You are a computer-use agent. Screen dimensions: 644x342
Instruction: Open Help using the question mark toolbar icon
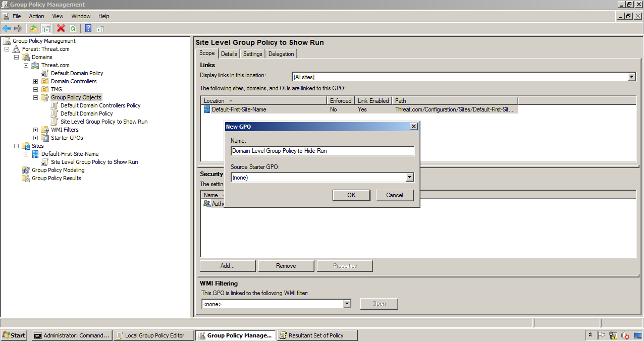[88, 28]
